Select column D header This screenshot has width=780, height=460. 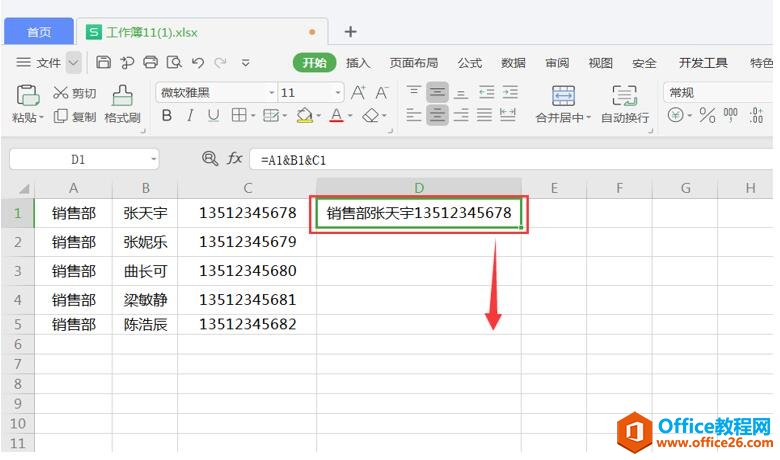click(419, 188)
